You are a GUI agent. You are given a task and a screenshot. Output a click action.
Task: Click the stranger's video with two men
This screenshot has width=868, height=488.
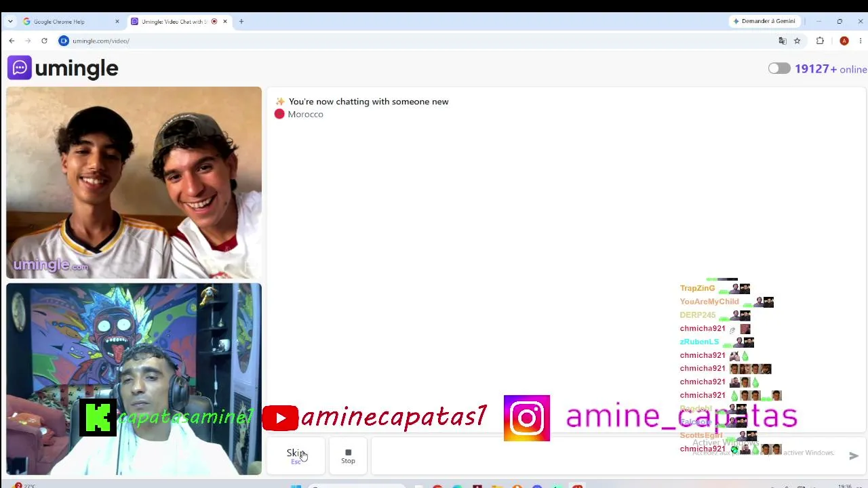coord(134,182)
